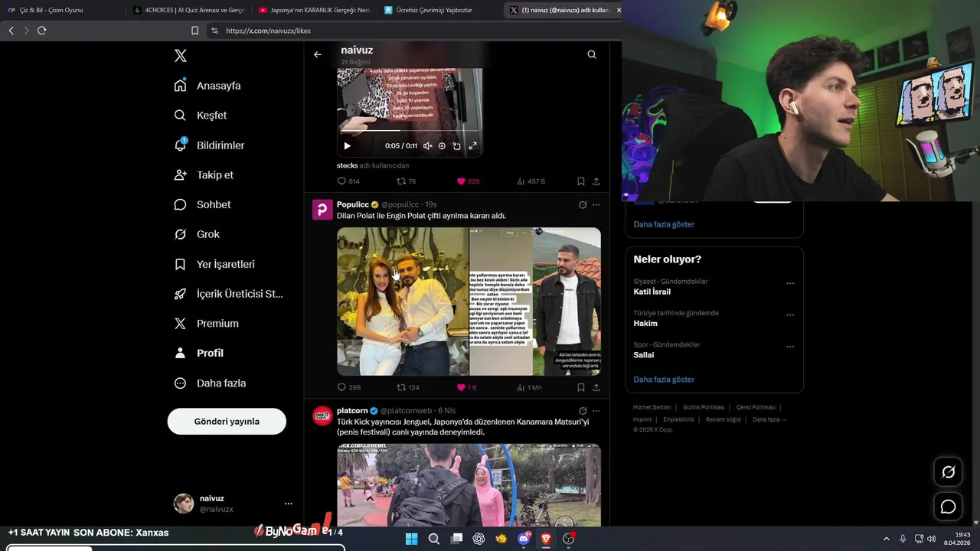Reload the page in browser toolbar
Image resolution: width=980 pixels, height=551 pixels.
tap(41, 31)
